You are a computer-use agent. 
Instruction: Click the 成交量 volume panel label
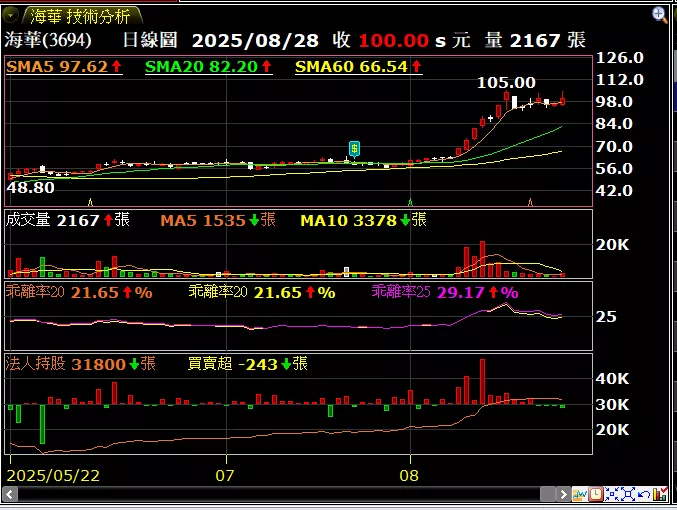[28, 220]
